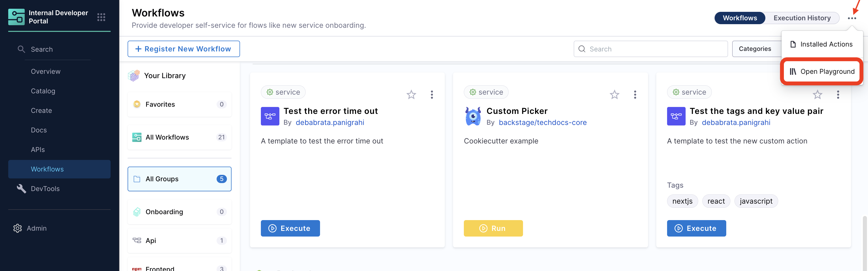Star the Custom Picker workflow
The image size is (868, 271).
[x=614, y=95]
